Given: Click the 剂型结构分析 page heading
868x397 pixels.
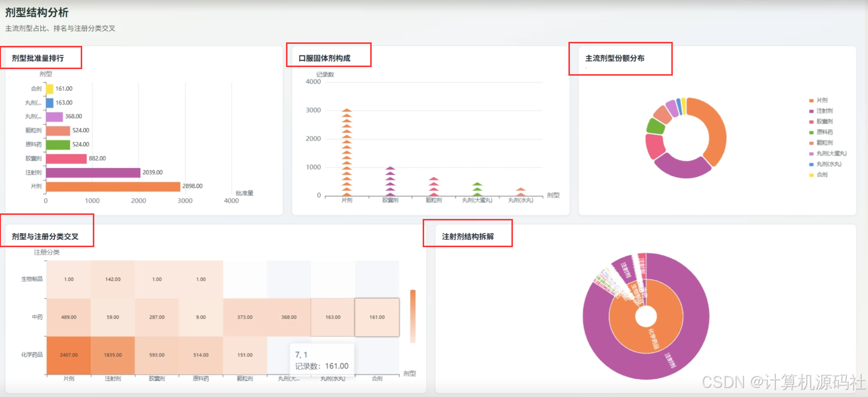Looking at the screenshot, I should click(x=37, y=13).
